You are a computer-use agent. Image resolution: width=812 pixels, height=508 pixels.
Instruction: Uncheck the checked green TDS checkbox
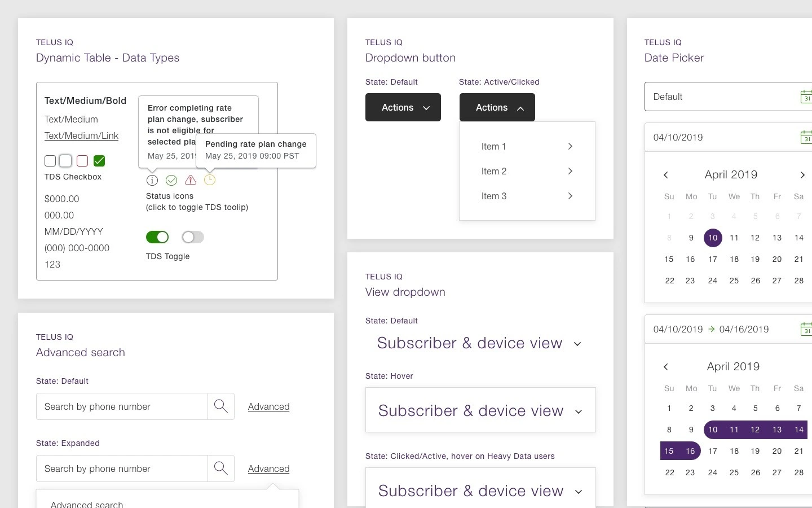pyautogui.click(x=99, y=161)
